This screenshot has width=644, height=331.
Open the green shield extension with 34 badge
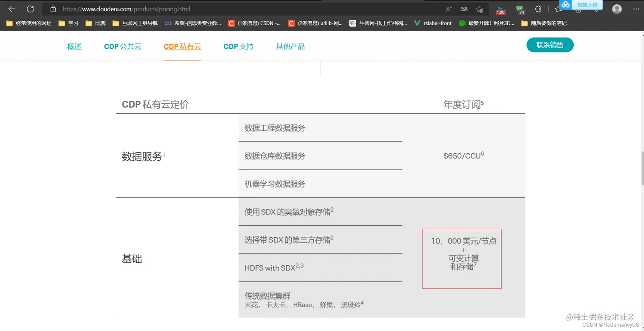520,9
